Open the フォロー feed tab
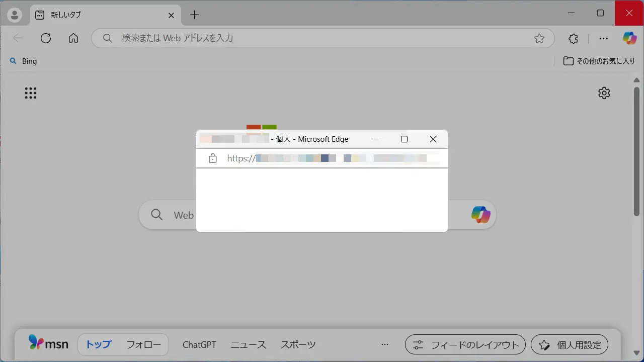The image size is (644, 362). click(x=143, y=345)
